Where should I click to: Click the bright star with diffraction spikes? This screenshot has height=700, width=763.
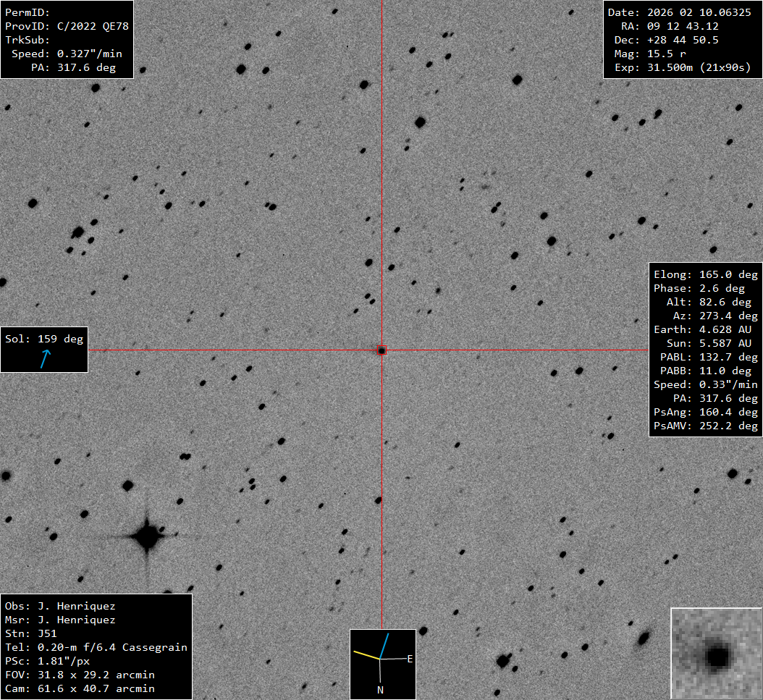(147, 537)
